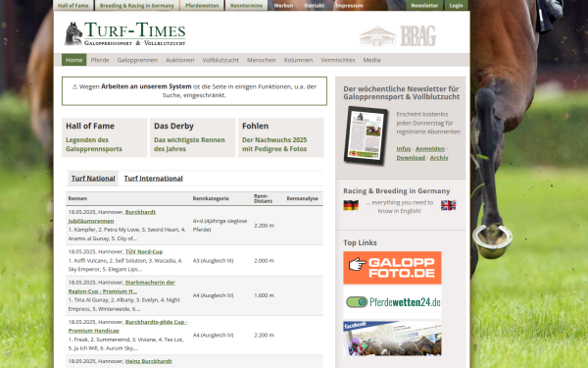This screenshot has height=368, width=588.
Task: Click the '2.000 m' distance cell
Action: point(264,261)
